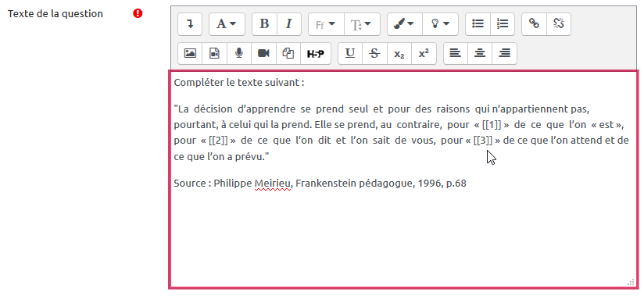
Task: Click the red required field icon
Action: click(138, 13)
